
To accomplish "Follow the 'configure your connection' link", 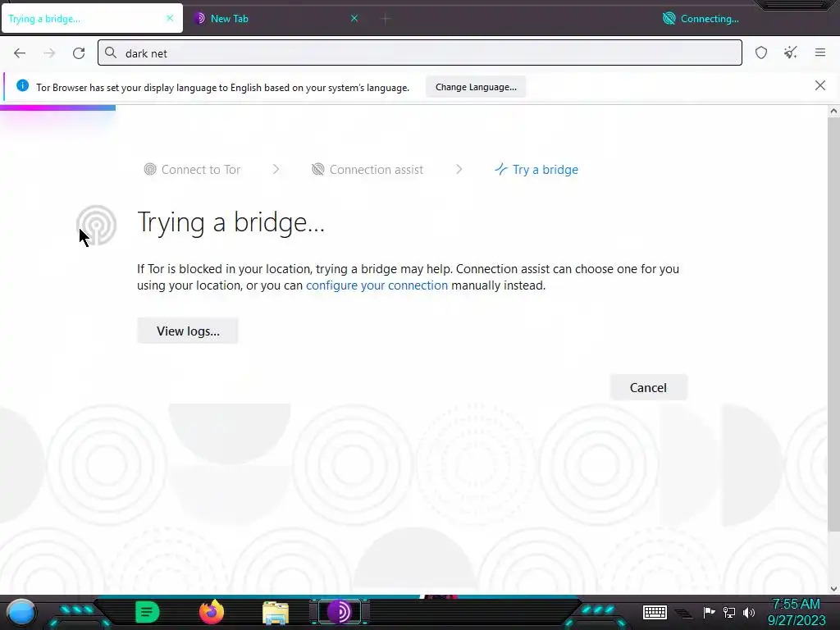I will click(377, 285).
